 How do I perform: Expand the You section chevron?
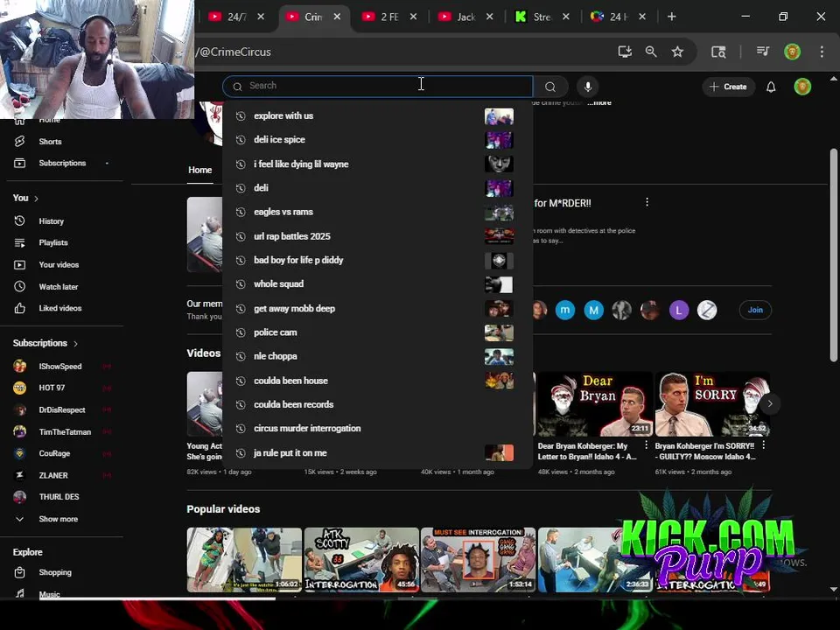37,199
